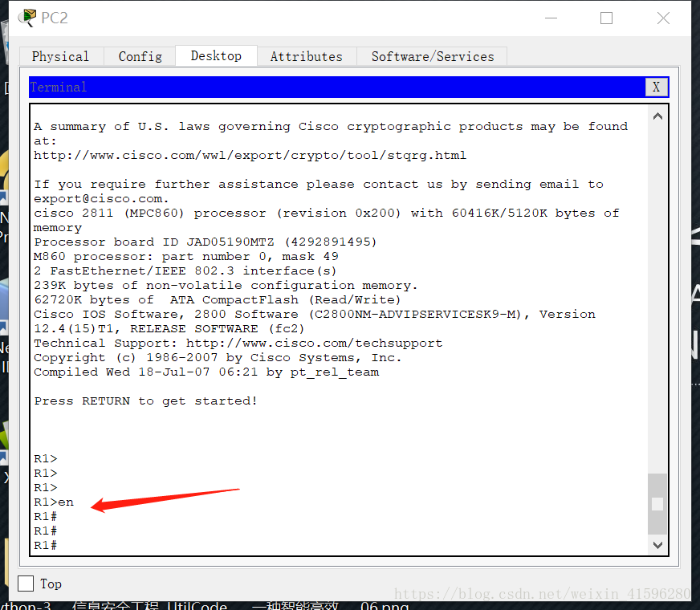Click the '2 FastEthernet/IEEE 802.3 interface(s)' line

185,270
